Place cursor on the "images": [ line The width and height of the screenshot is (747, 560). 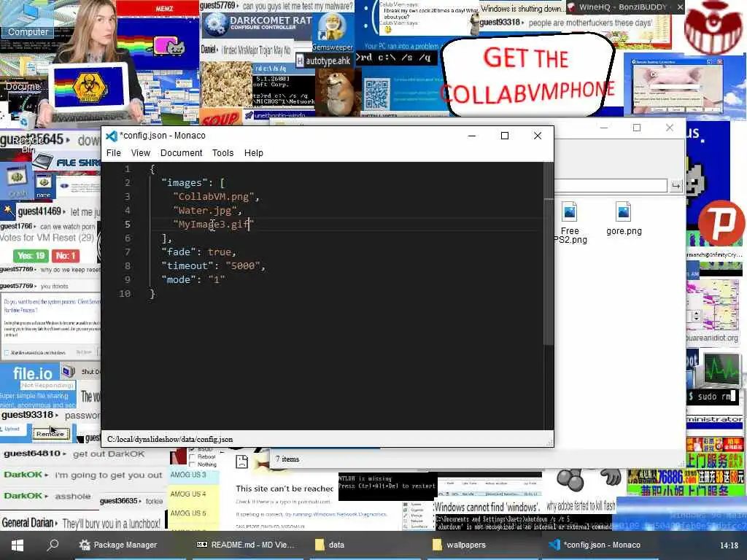tap(193, 183)
